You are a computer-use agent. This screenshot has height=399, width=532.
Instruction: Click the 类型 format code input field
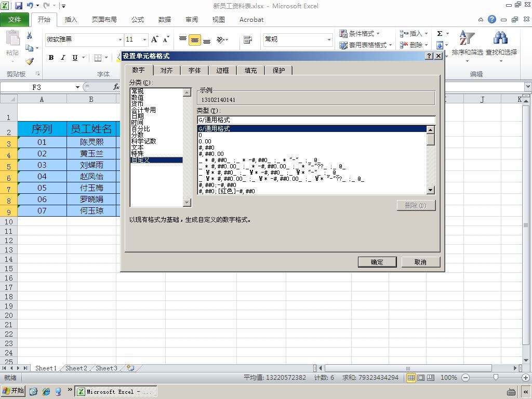[x=316, y=120]
